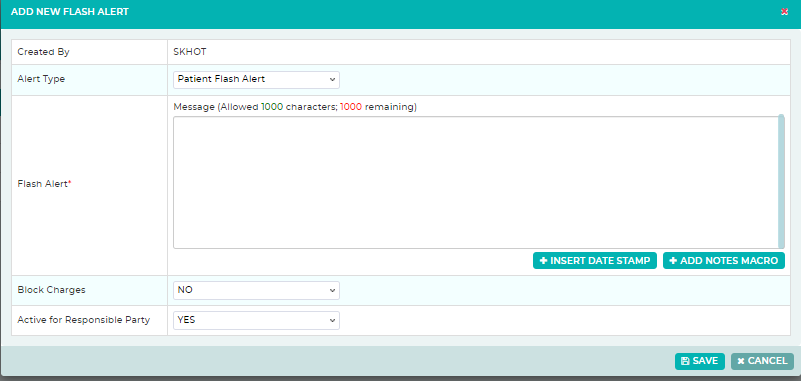Click the plus icon on Insert Date Stamp
This screenshot has width=801, height=381.
pos(544,260)
